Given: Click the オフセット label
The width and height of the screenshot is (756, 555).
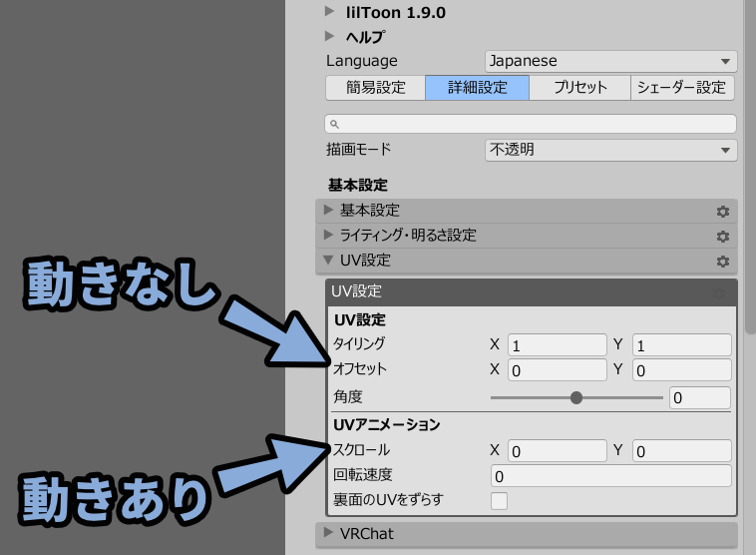Looking at the screenshot, I should 360,369.
